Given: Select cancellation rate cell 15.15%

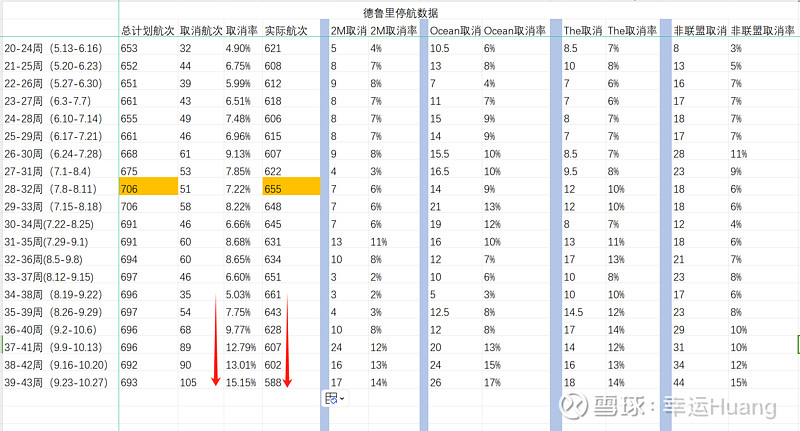Looking at the screenshot, I should (x=241, y=383).
